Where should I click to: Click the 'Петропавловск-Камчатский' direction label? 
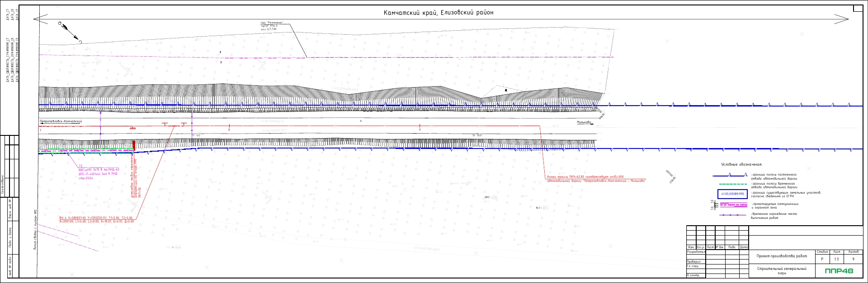pyautogui.click(x=61, y=121)
